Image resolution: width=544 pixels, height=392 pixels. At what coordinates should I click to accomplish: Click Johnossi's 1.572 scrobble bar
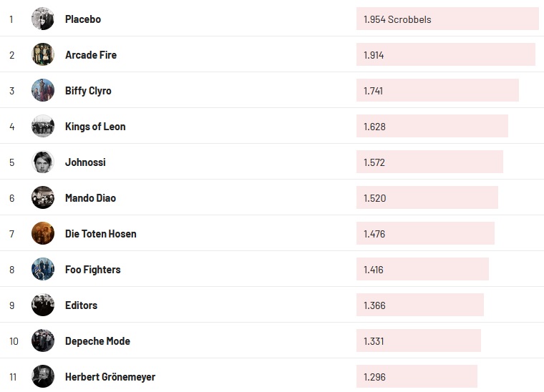pyautogui.click(x=429, y=162)
